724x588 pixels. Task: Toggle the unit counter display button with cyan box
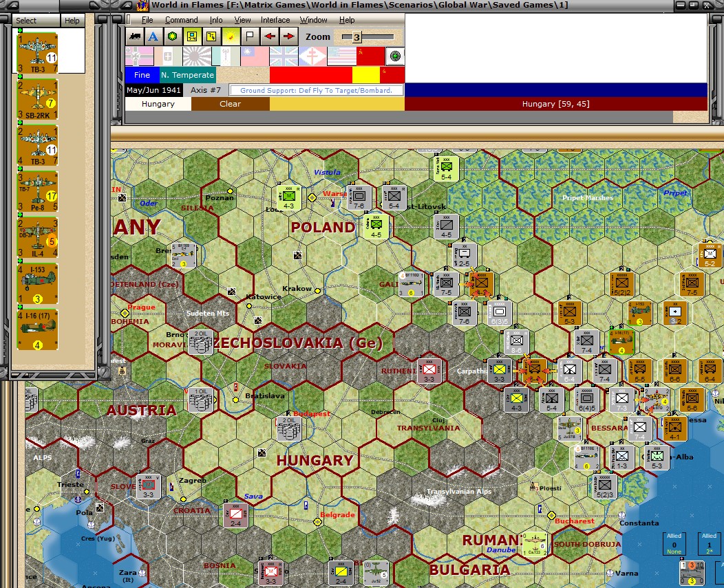coord(192,36)
